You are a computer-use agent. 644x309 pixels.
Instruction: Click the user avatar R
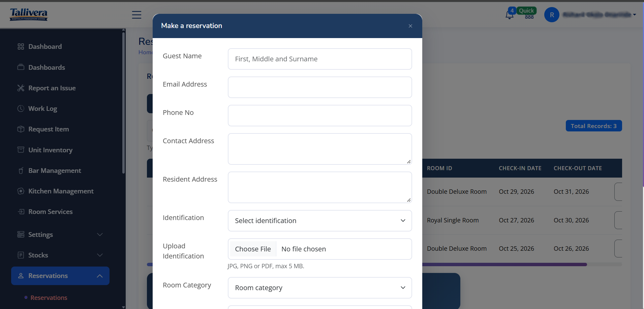coord(552,15)
